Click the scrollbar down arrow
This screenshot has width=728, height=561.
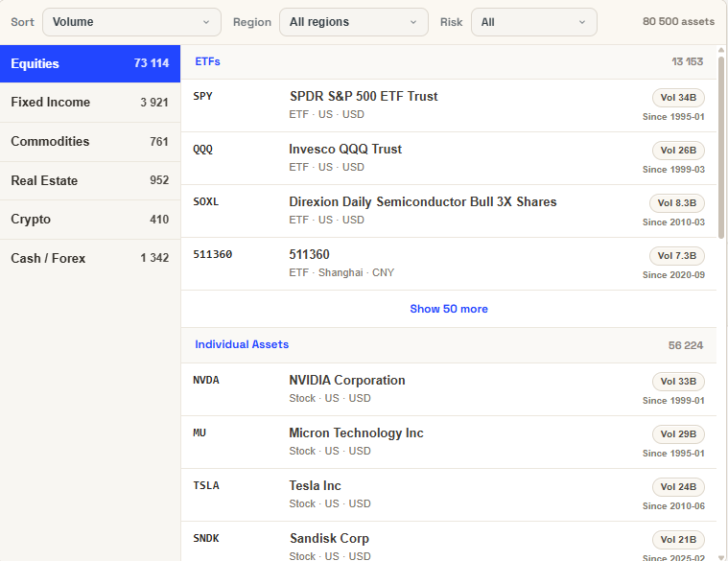(x=721, y=557)
